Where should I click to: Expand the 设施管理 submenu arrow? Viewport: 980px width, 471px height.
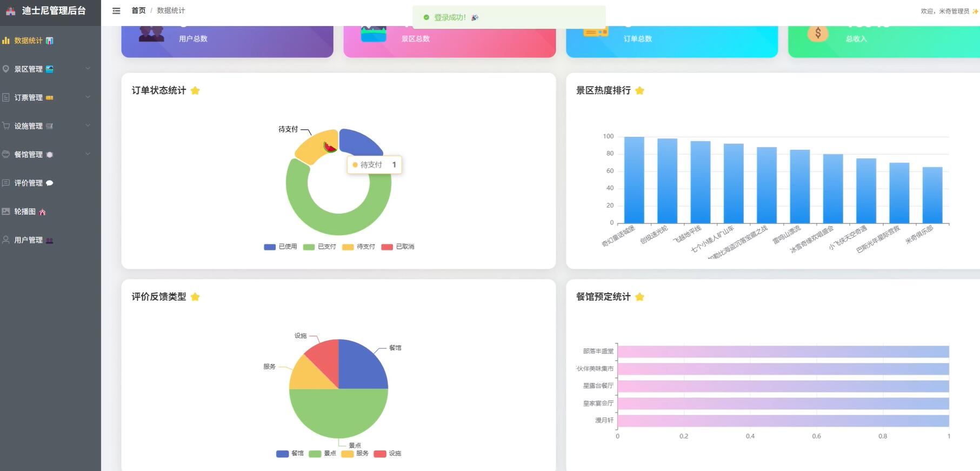pos(88,125)
